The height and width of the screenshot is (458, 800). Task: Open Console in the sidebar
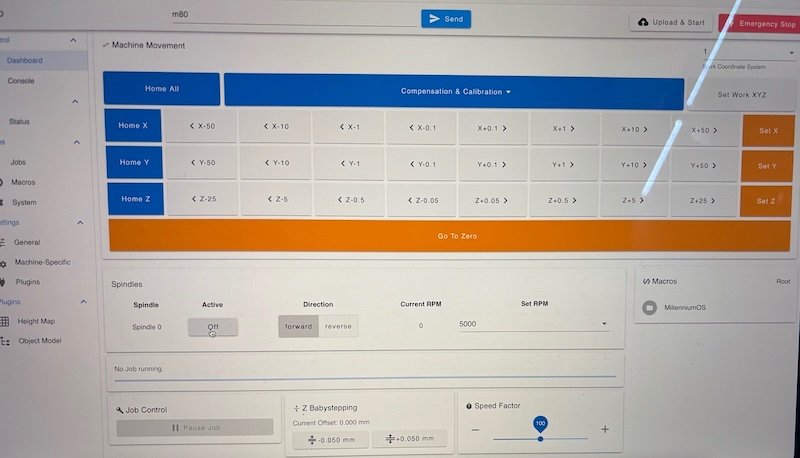pos(21,81)
